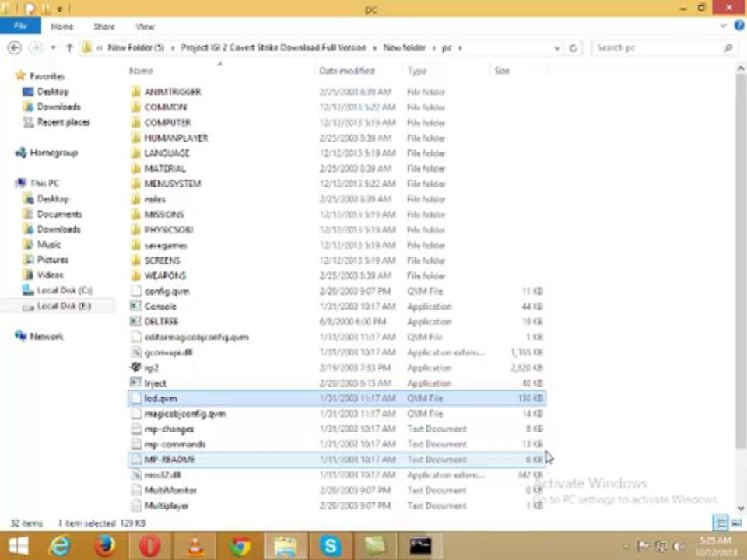747x560 pixels.
Task: Select the MP-README text document
Action: [x=337, y=460]
